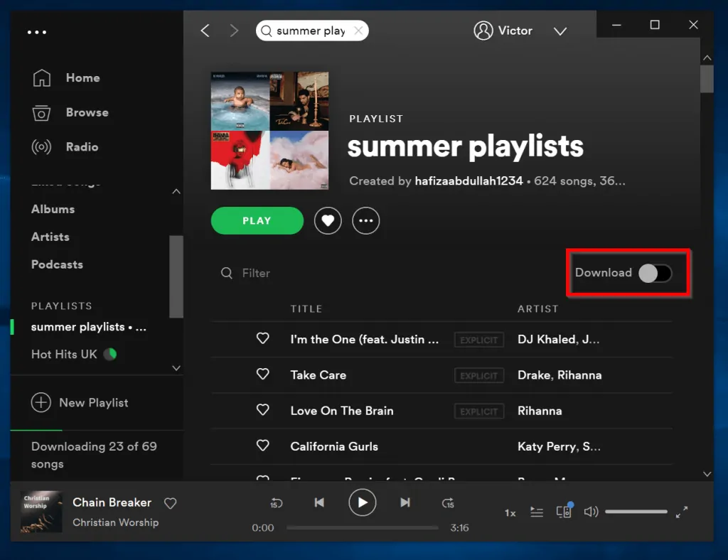Viewport: 728px width, 560px height.
Task: Open the Browse section
Action: coord(87,112)
